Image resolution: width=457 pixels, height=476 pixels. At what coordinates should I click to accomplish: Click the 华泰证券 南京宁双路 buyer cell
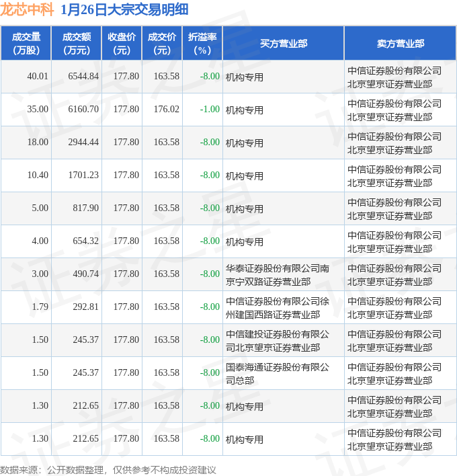(278, 274)
